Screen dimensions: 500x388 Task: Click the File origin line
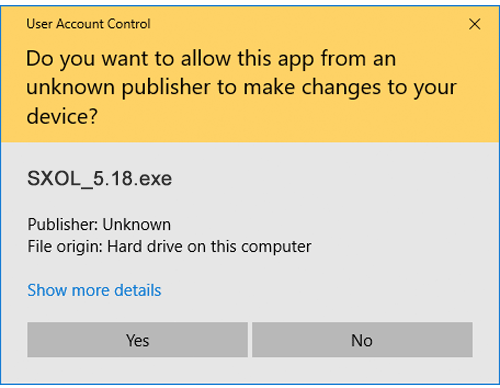(169, 247)
